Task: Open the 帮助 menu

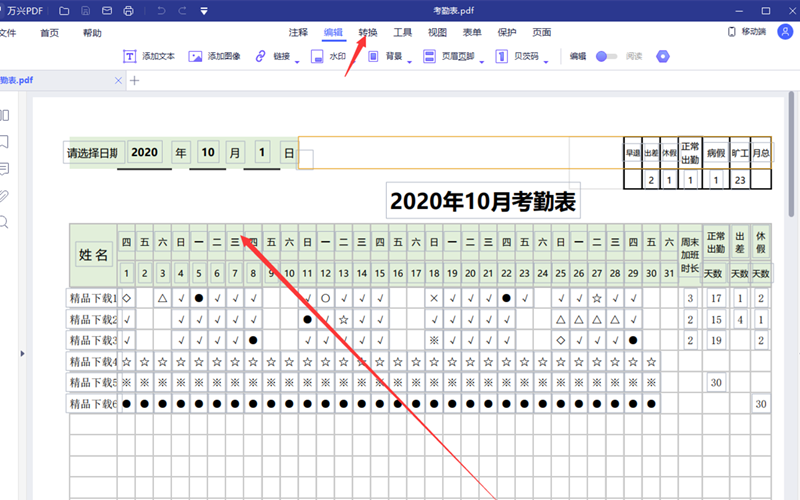Action: click(x=92, y=33)
